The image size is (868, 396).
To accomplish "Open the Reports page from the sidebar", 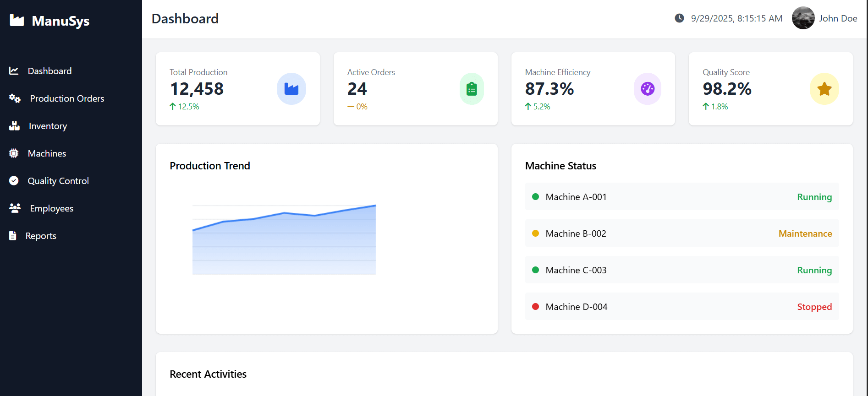I will click(x=41, y=236).
